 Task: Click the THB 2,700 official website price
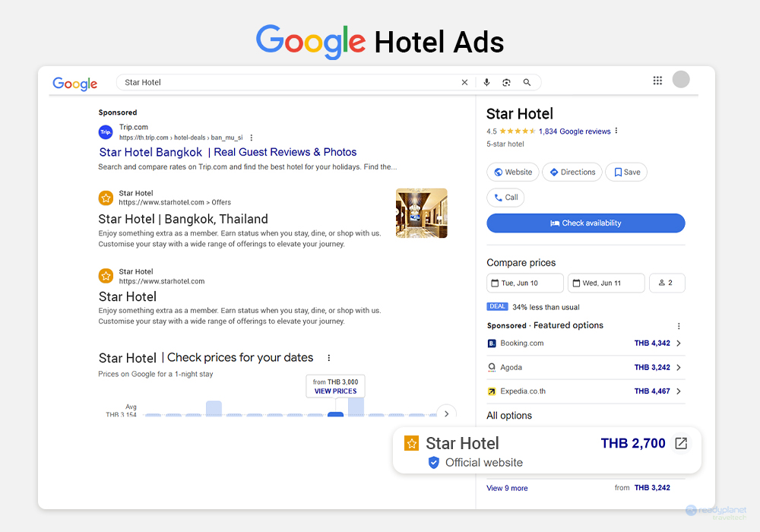(x=633, y=443)
